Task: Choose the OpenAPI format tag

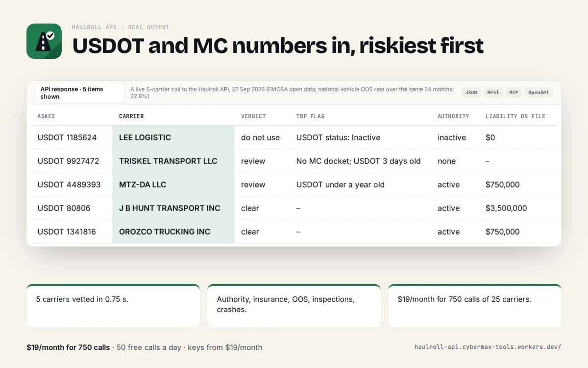Action: (539, 92)
